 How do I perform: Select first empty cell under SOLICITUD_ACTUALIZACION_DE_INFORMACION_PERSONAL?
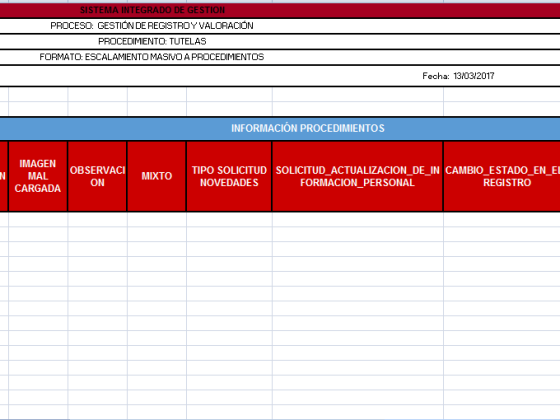click(358, 219)
